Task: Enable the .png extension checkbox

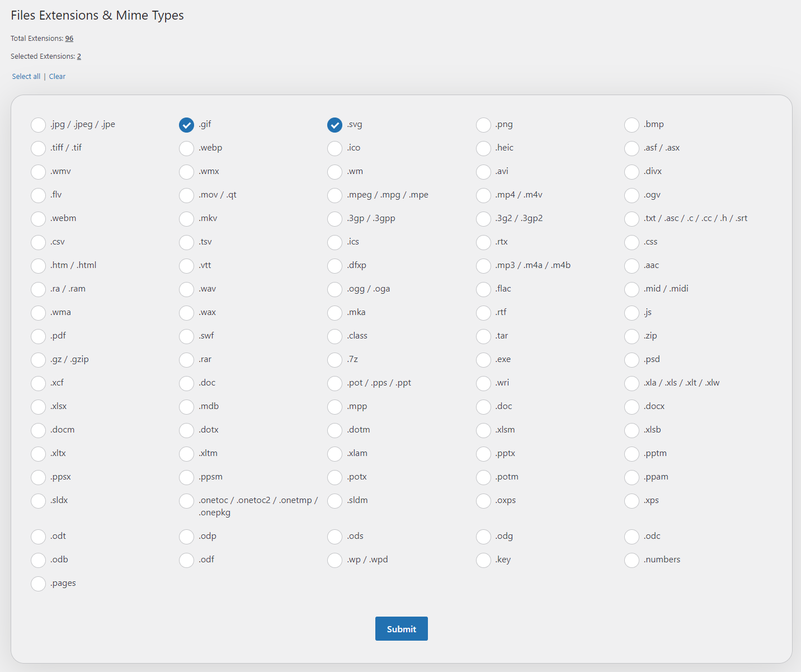Action: click(483, 125)
